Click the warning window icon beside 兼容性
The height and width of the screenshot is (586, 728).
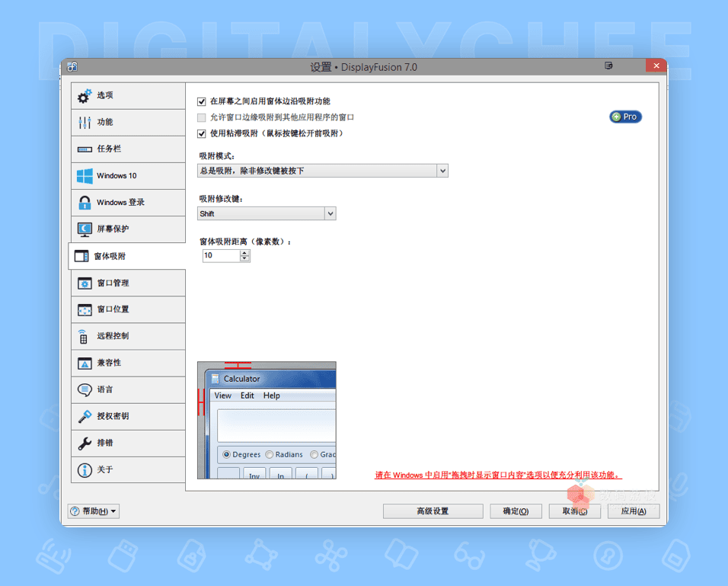coord(85,363)
